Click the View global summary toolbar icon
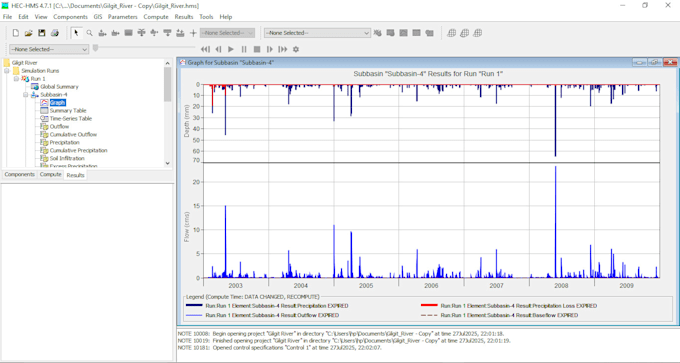Screen dimensions: 680x363 pos(390,33)
